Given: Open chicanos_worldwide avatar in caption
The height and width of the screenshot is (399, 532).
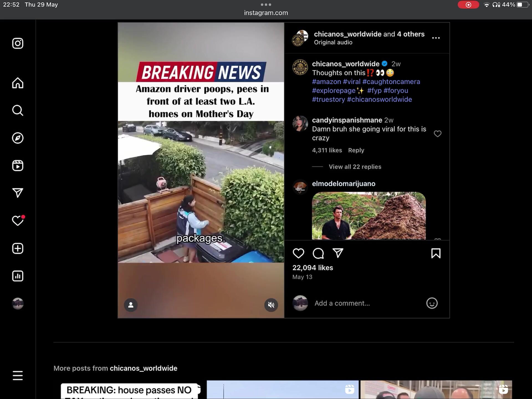Looking at the screenshot, I should point(300,67).
